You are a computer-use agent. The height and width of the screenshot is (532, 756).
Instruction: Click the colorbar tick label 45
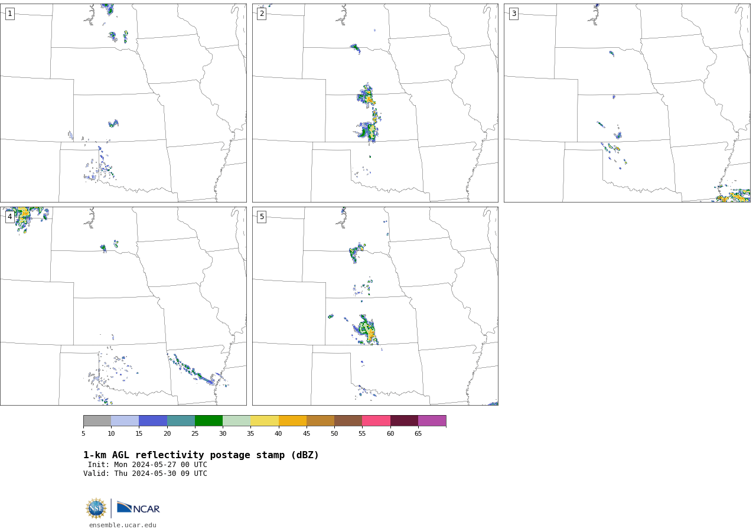(307, 434)
